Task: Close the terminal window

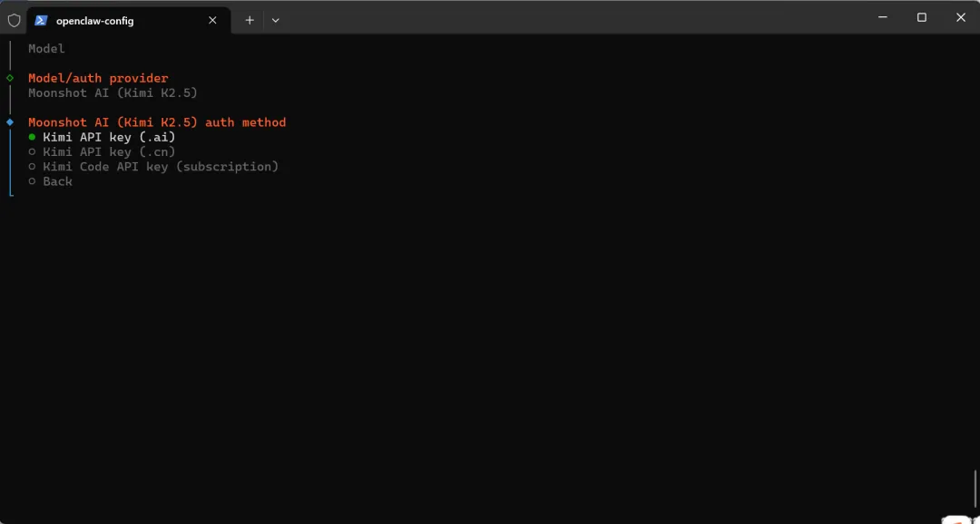Action: click(961, 17)
